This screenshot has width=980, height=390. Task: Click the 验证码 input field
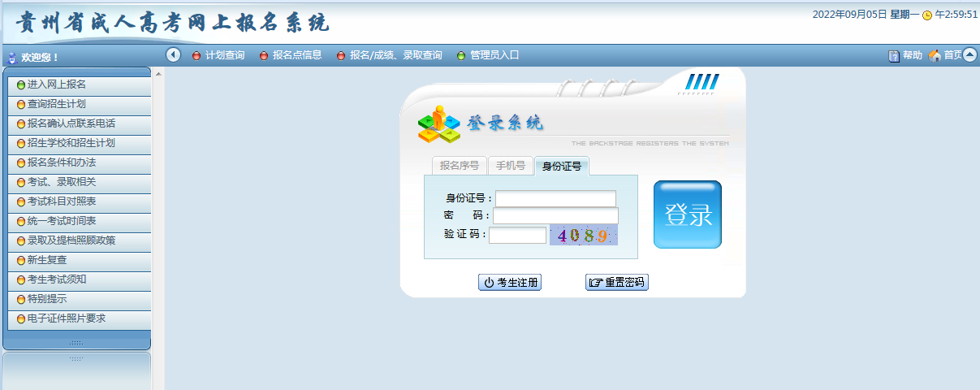[517, 235]
